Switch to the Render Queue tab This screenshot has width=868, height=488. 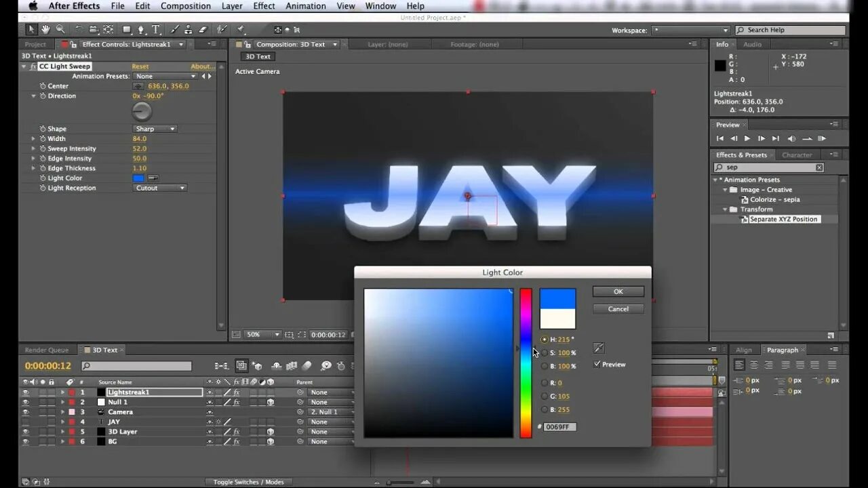(47, 350)
